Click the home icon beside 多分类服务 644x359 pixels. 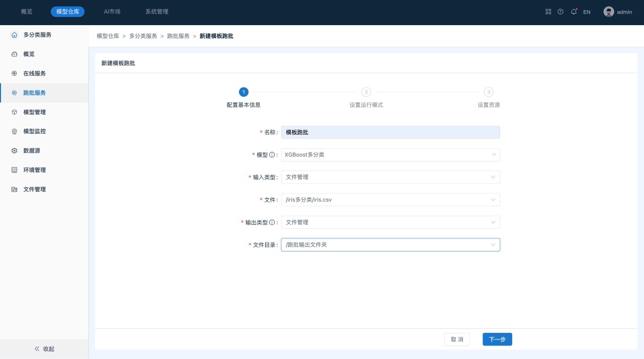[x=14, y=35]
